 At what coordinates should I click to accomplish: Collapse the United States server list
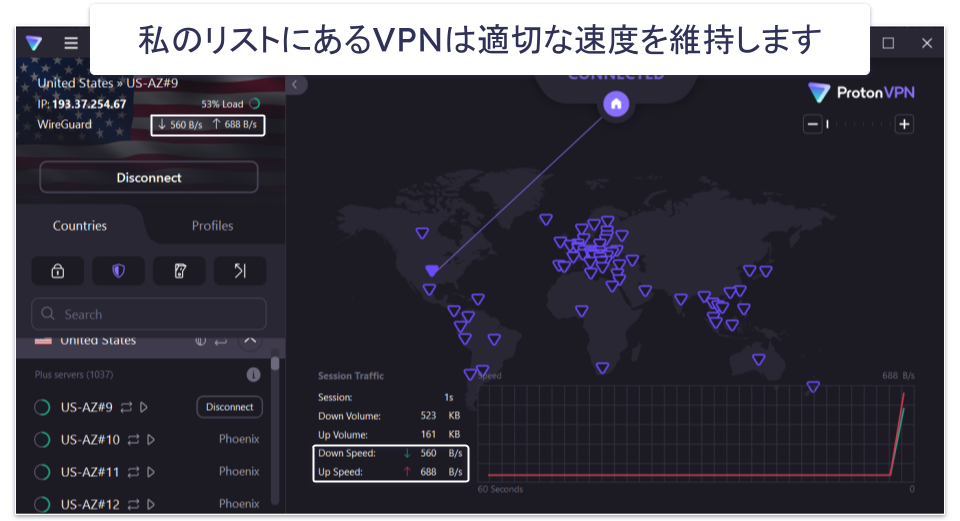(x=250, y=341)
